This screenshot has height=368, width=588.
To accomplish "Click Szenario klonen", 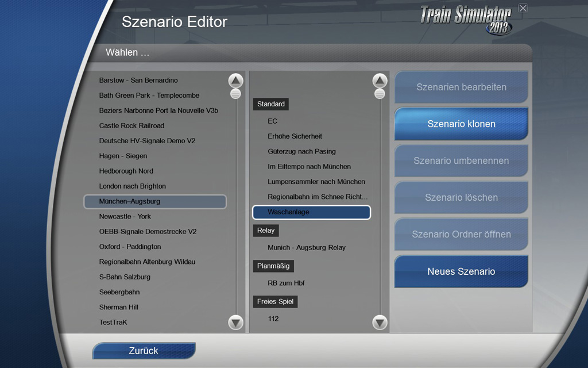I will click(461, 124).
